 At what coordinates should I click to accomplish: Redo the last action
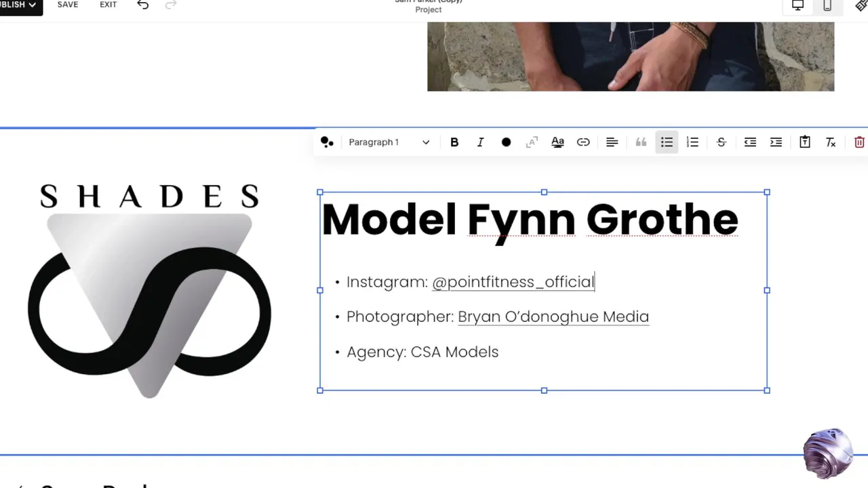171,5
